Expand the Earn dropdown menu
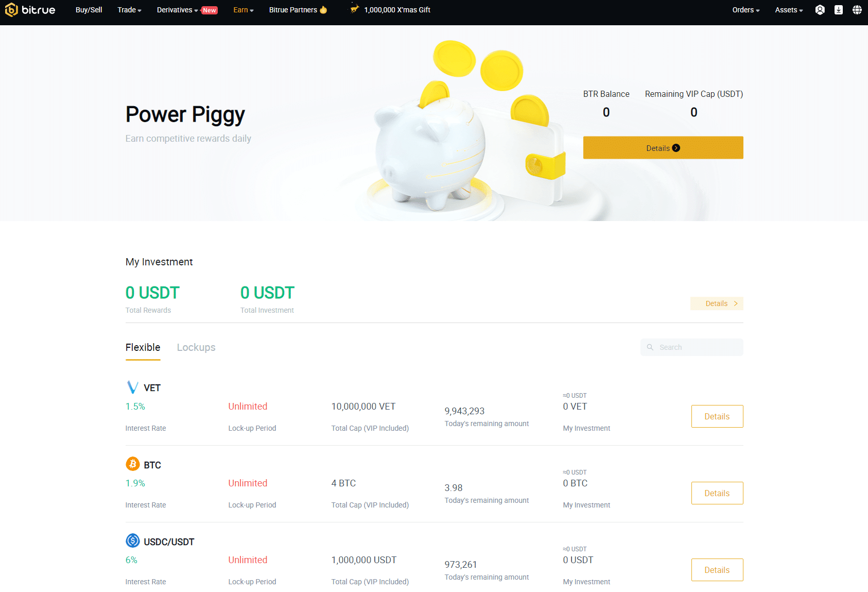The width and height of the screenshot is (868, 592). 244,10
